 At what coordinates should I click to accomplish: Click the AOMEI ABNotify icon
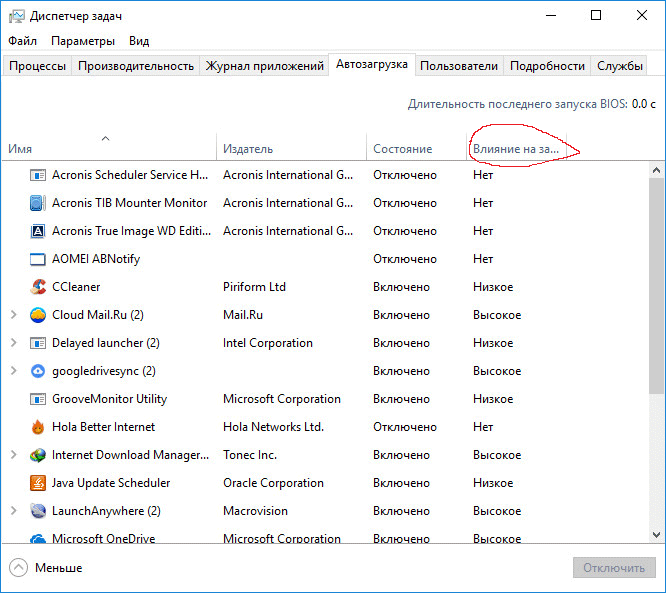[38, 259]
